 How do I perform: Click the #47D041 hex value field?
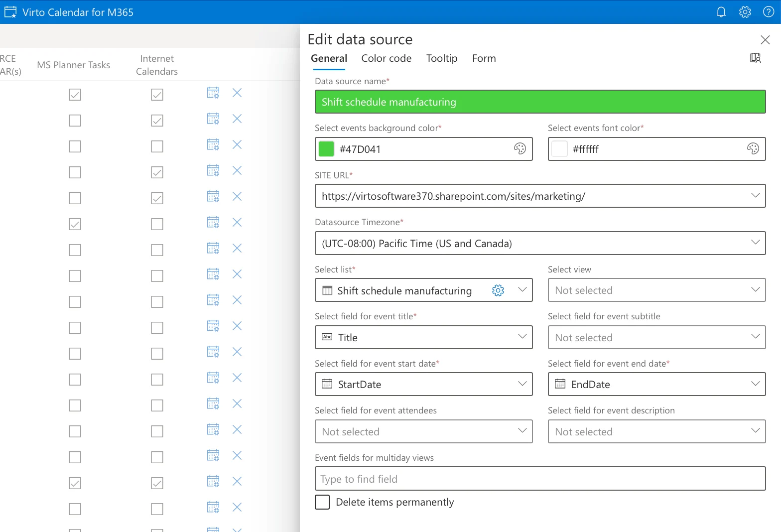[x=423, y=149]
